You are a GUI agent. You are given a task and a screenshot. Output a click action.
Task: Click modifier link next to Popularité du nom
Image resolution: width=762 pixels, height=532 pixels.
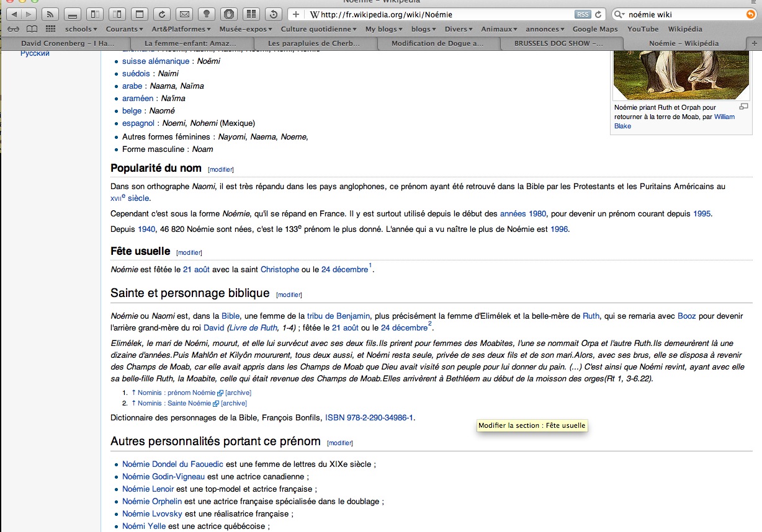[221, 169]
